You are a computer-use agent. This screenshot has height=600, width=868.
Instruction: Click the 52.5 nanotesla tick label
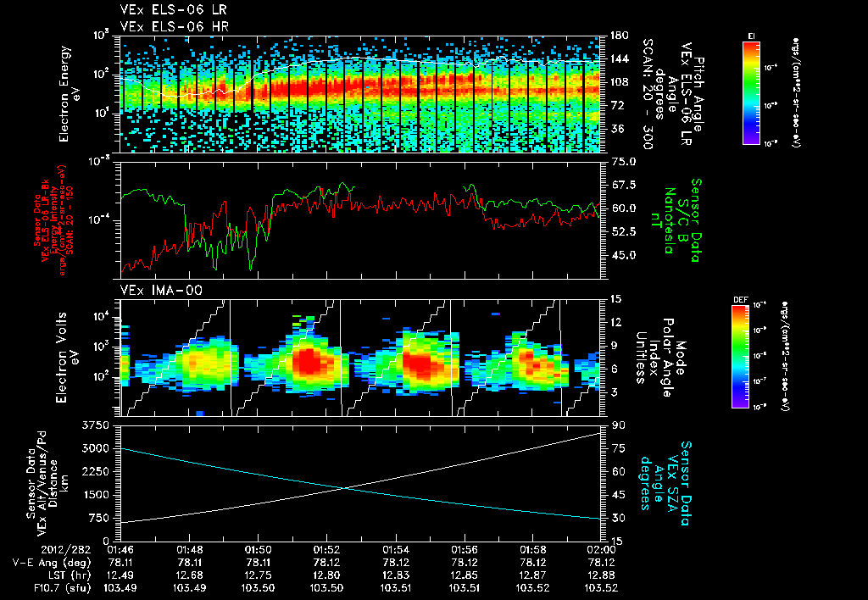(623, 232)
